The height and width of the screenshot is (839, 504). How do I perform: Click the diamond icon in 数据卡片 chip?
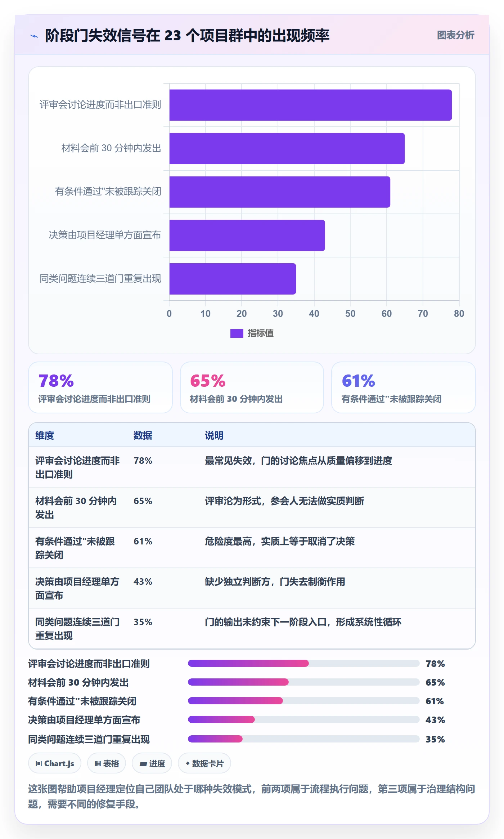pyautogui.click(x=188, y=763)
